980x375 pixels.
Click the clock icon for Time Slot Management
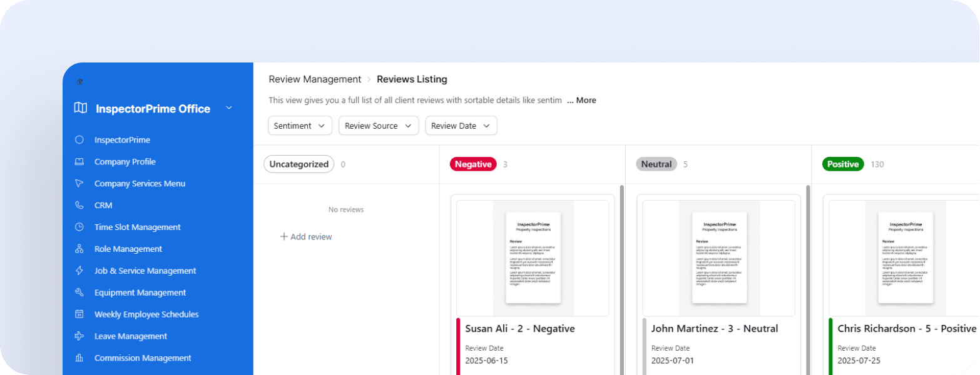pyautogui.click(x=79, y=227)
